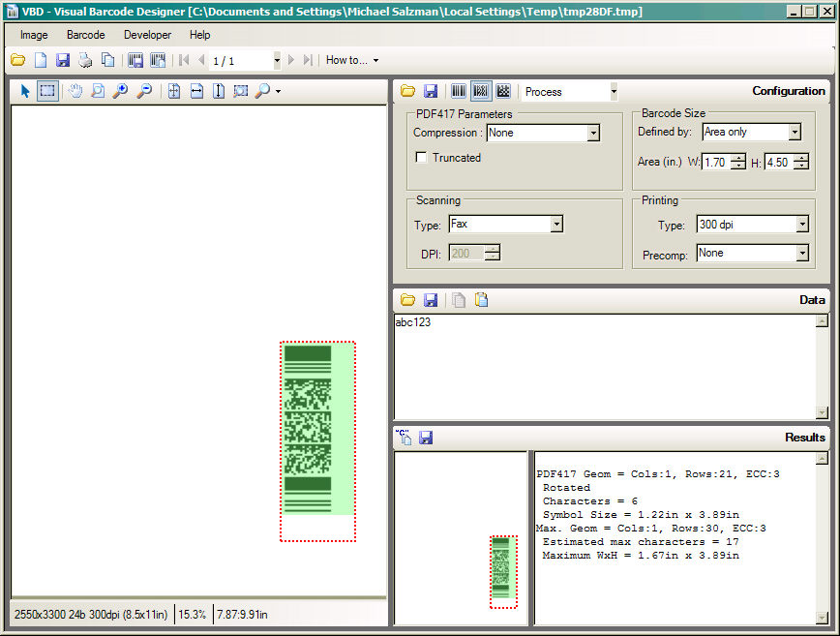Viewport: 840px width, 636px height.
Task: Open the Scanning Type dropdown
Action: point(556,224)
